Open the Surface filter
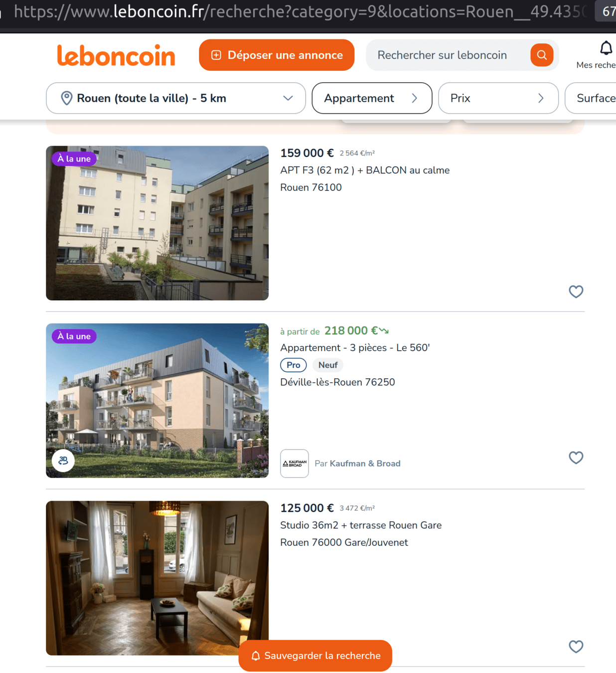The image size is (616, 673). (591, 98)
